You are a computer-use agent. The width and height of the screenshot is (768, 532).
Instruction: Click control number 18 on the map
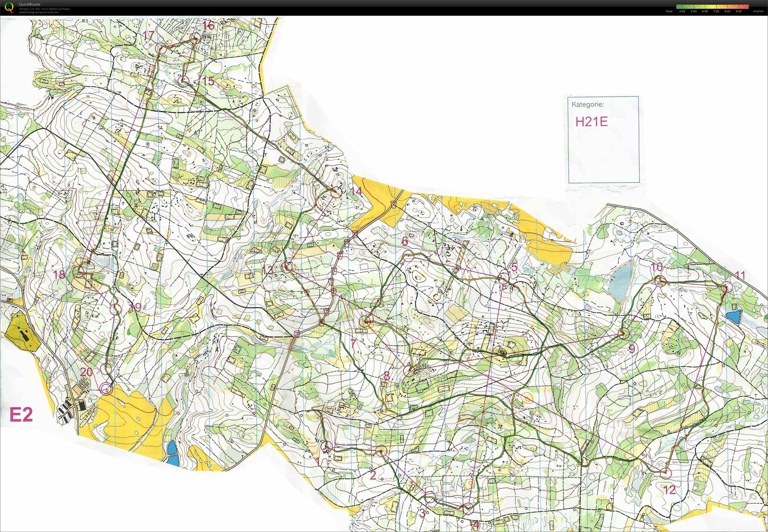point(59,275)
